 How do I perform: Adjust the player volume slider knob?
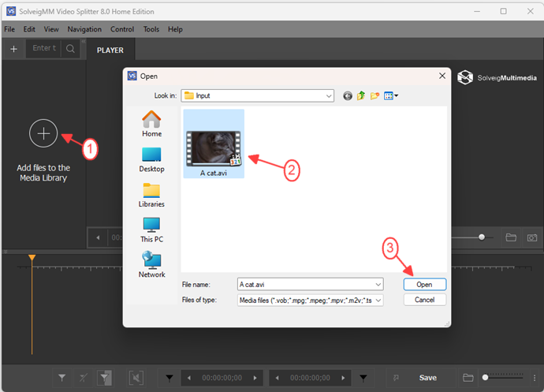[x=482, y=237]
